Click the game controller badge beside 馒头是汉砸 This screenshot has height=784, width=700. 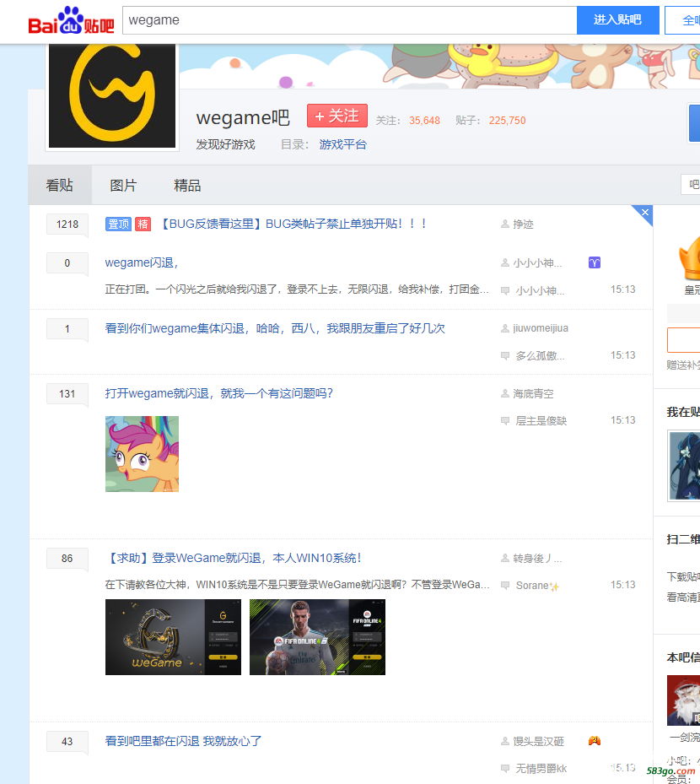pos(594,741)
